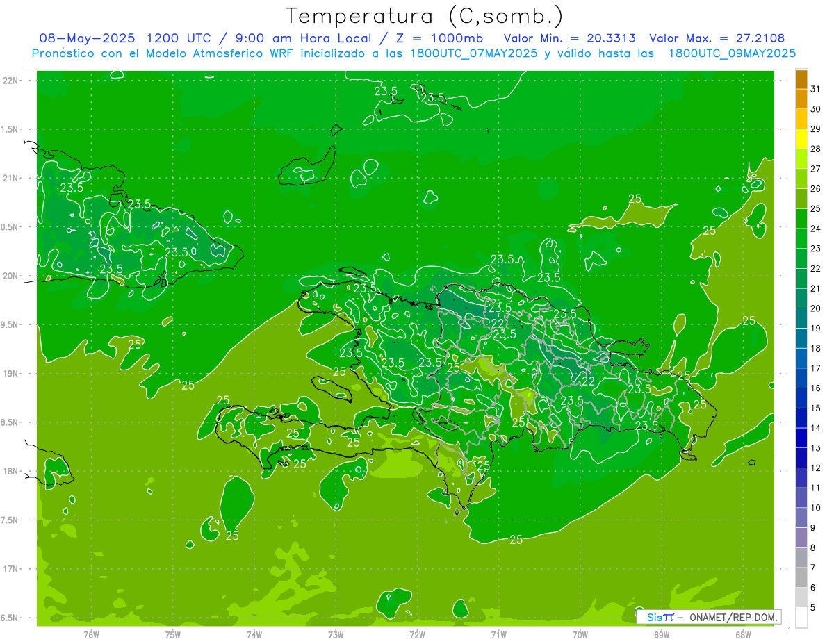
Task: Click the "6.5N" latitude axis label
Action: [x=10, y=618]
